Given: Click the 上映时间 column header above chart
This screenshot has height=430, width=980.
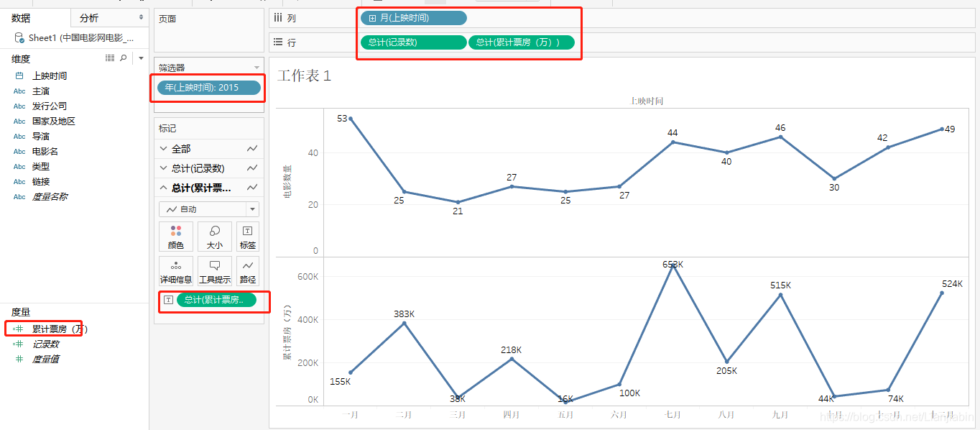Looking at the screenshot, I should pos(647,101).
